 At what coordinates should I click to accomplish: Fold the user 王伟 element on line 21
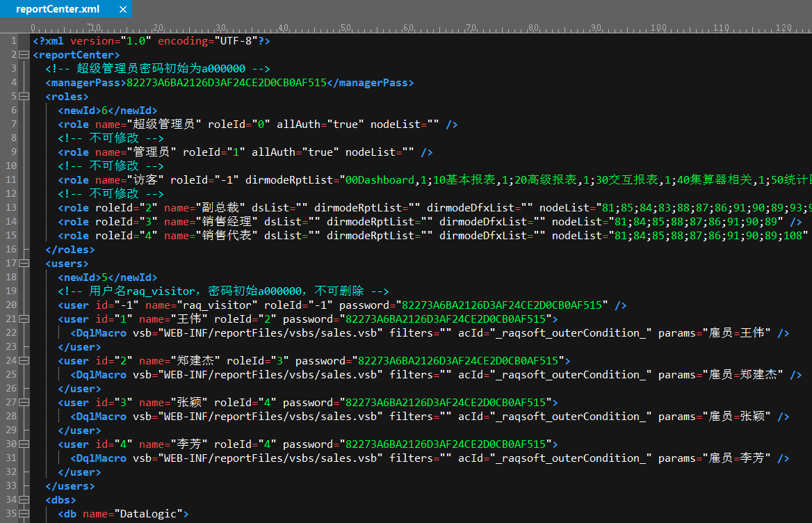(x=24, y=319)
